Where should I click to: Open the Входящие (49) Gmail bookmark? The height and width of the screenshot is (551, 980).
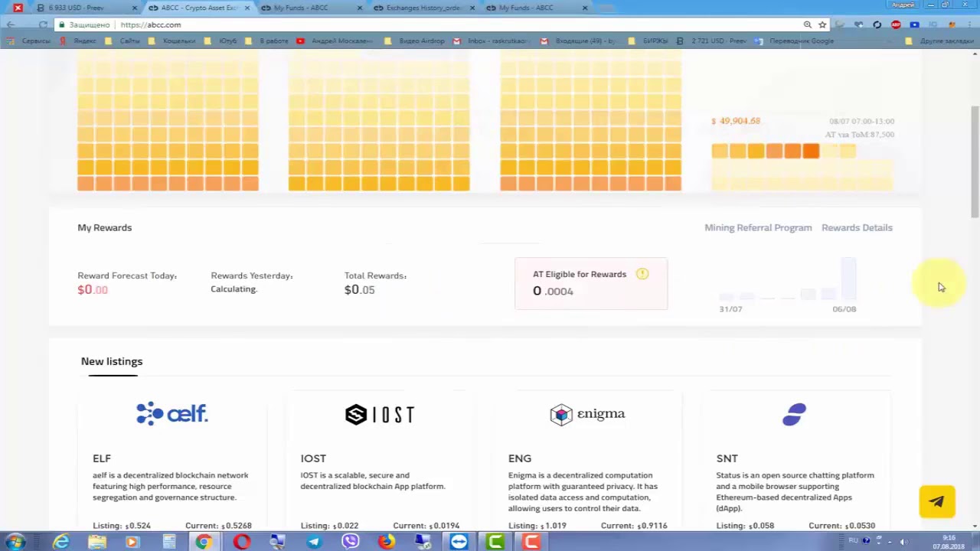coord(580,41)
